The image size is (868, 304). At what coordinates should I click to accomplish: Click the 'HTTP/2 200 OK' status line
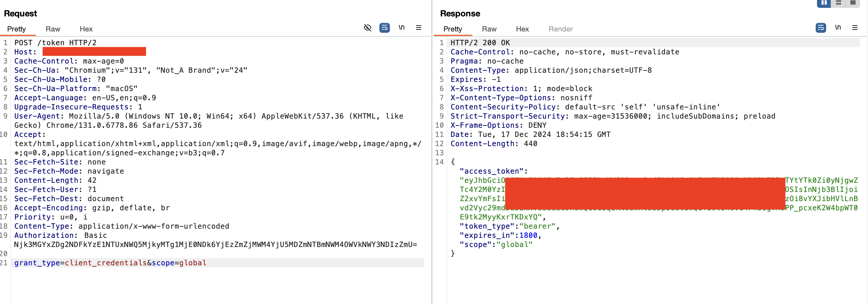[x=480, y=43]
